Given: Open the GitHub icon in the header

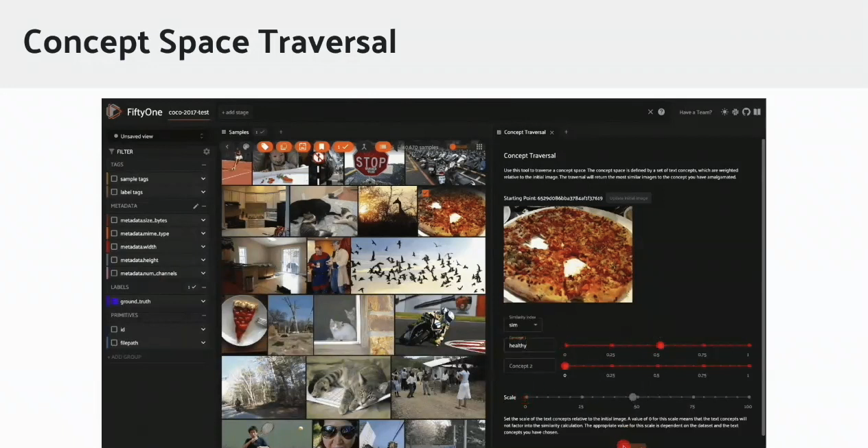Looking at the screenshot, I should coord(746,112).
